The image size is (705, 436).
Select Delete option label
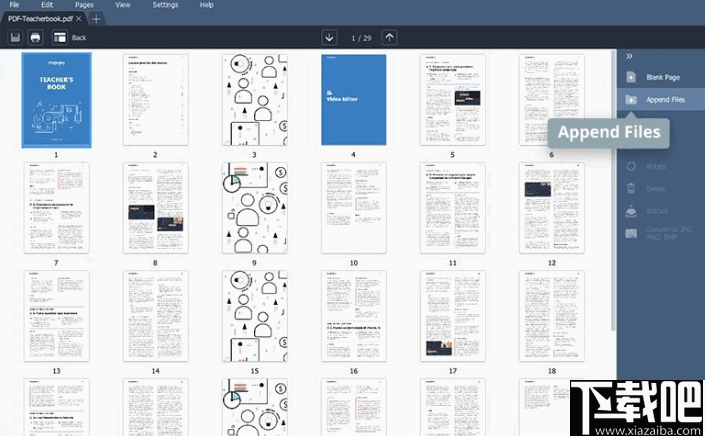656,189
